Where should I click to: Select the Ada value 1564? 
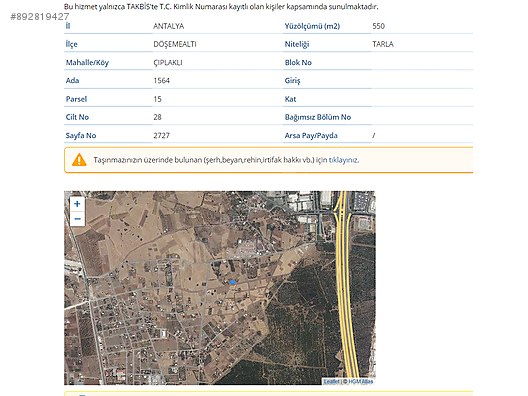click(x=162, y=80)
